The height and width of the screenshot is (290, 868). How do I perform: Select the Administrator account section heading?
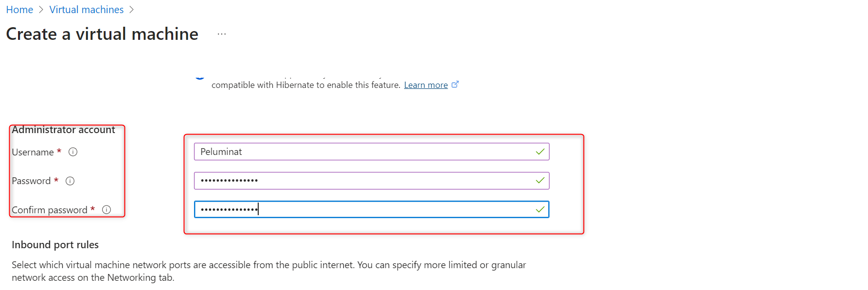click(x=63, y=130)
